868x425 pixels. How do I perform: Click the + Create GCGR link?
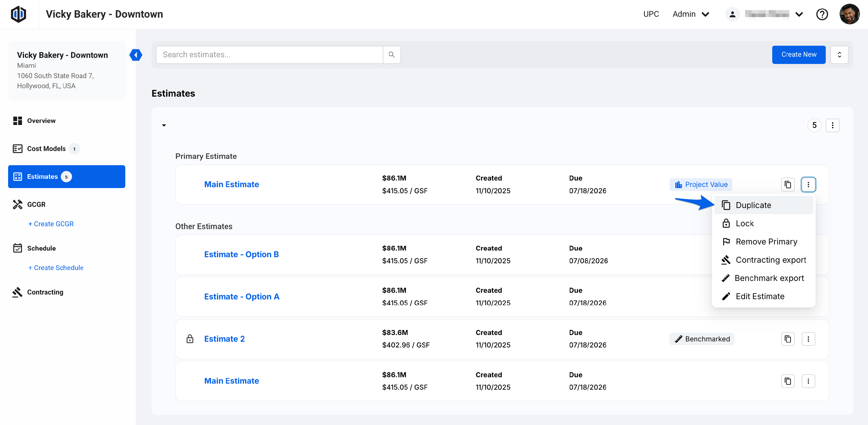pos(51,224)
